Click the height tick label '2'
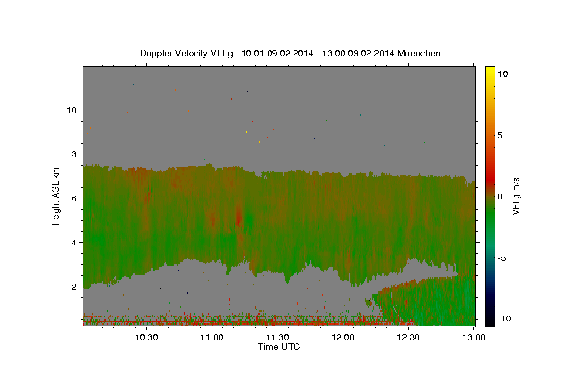 pyautogui.click(x=74, y=287)
